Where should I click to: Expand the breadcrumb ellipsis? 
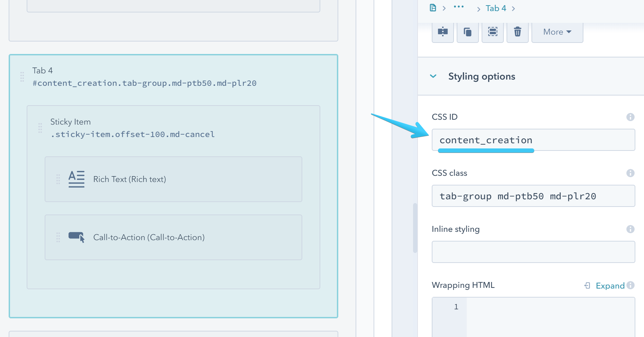pos(458,7)
